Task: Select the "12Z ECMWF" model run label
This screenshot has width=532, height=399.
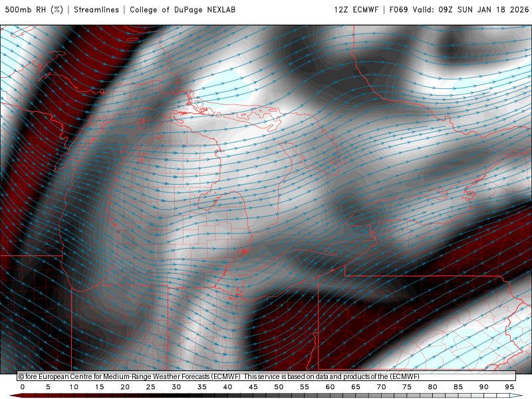Action: (x=356, y=10)
